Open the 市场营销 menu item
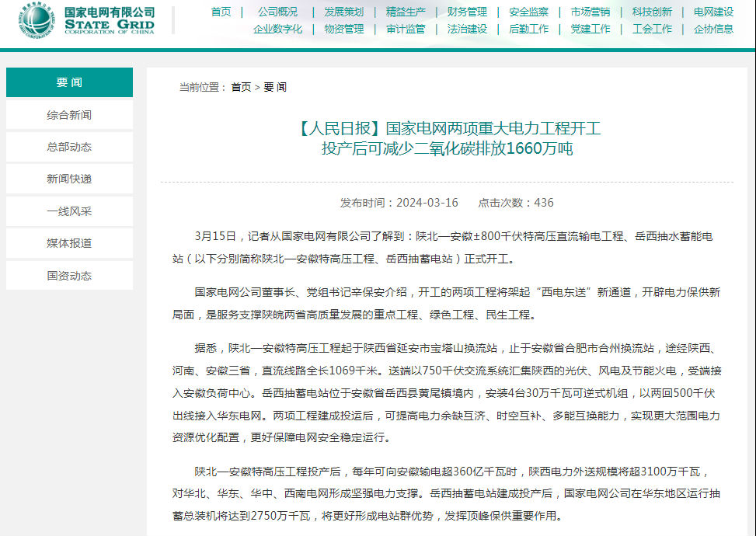The height and width of the screenshot is (536, 756). 591,12
